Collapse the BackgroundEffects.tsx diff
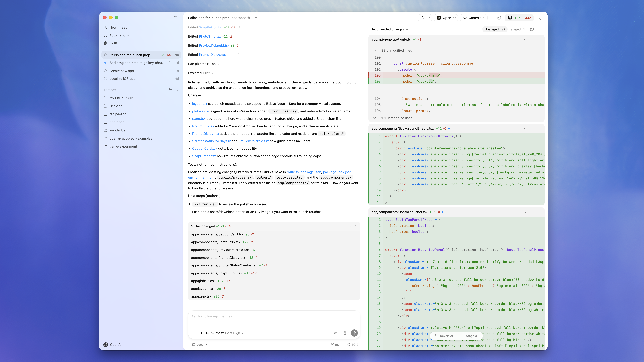 (x=525, y=129)
